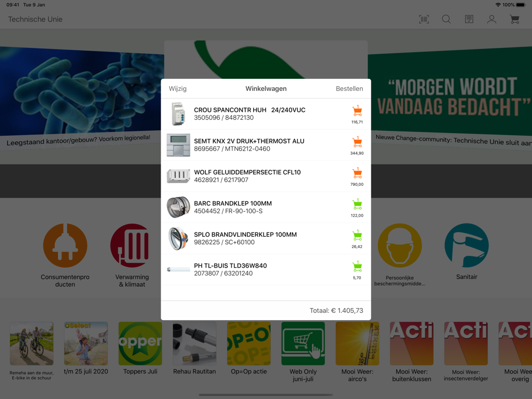Tap orange cart icon for CROU SPANCONTR HUH
The height and width of the screenshot is (399, 532).
(357, 111)
